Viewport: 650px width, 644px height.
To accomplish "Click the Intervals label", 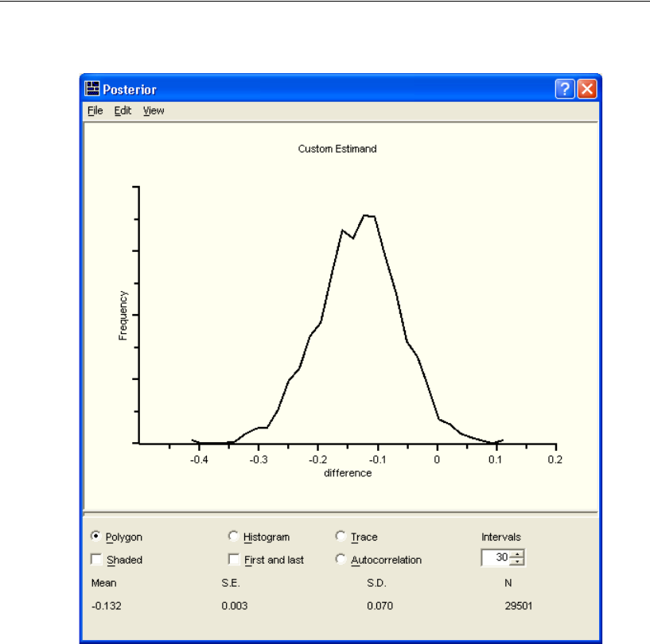I will click(x=500, y=537).
